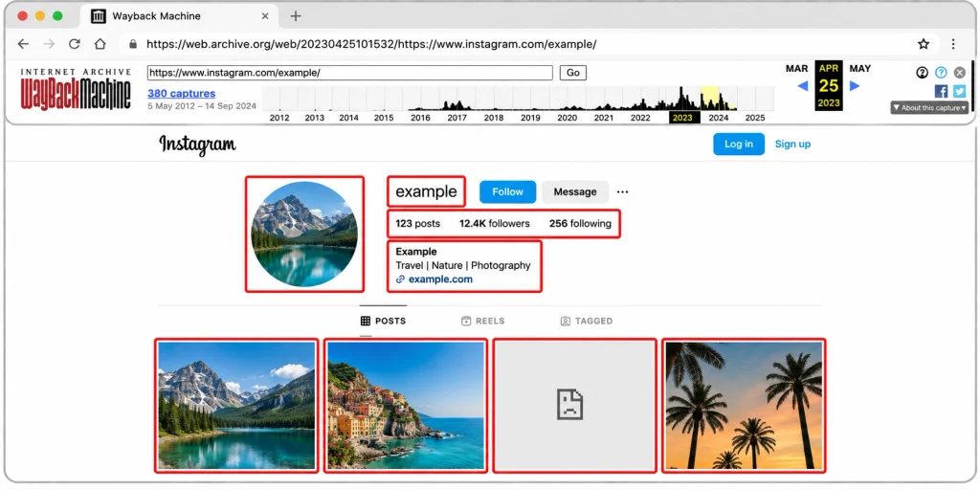The width and height of the screenshot is (980, 490).
Task: Open the browser three-dot menu
Action: pos(953,44)
